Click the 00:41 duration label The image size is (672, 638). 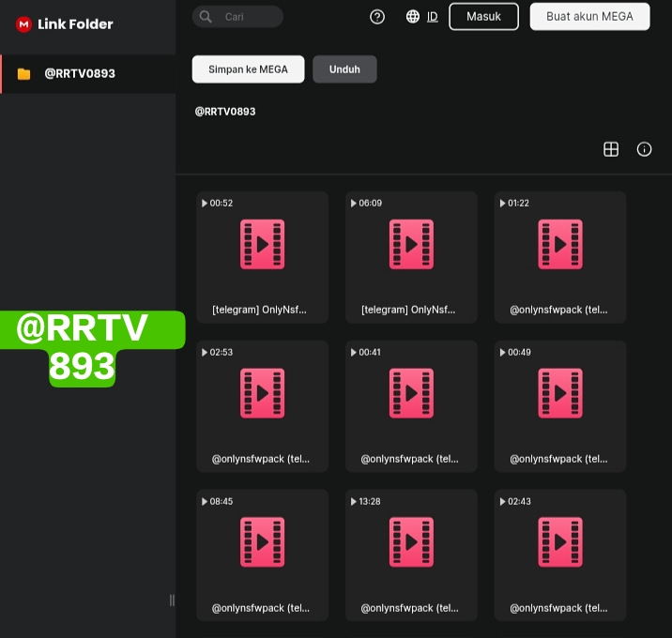370,352
